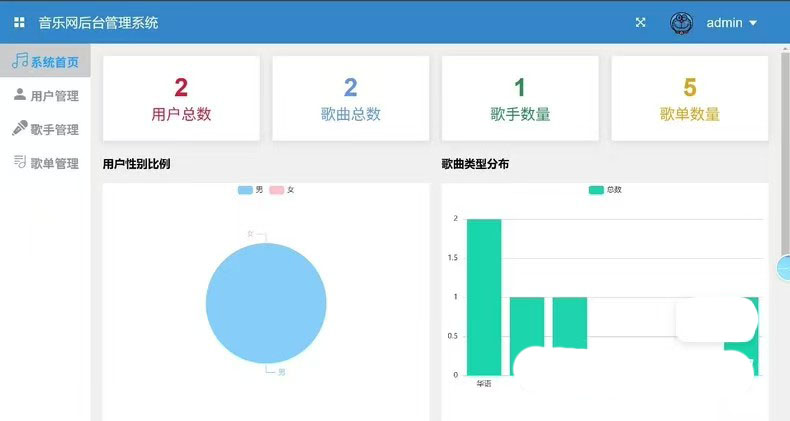Click the person icon for 用户管理
This screenshot has width=790, height=421.
(x=19, y=95)
